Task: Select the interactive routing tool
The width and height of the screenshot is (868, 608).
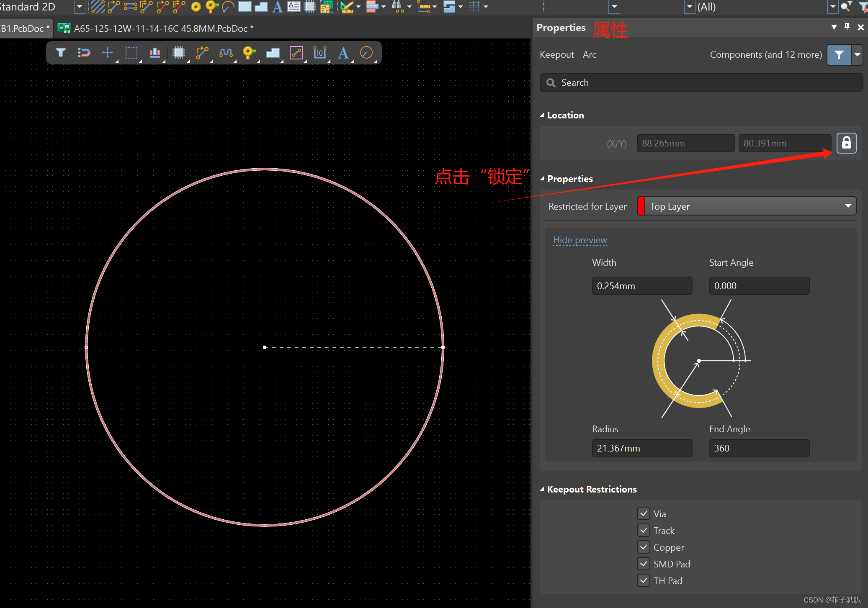Action: [202, 53]
